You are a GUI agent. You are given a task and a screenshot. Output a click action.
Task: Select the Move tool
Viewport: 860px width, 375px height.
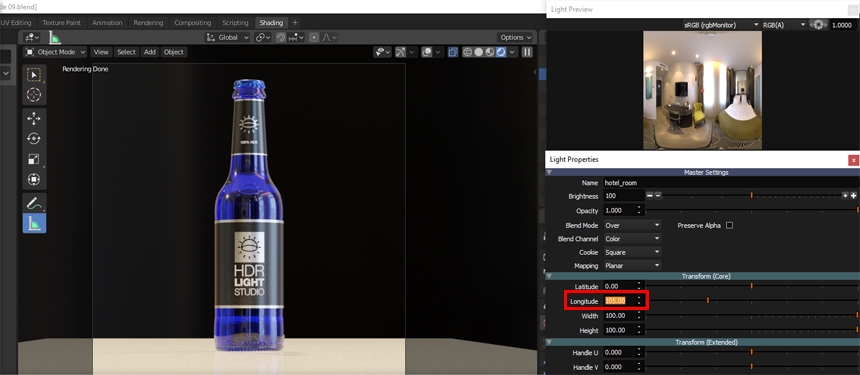[34, 118]
